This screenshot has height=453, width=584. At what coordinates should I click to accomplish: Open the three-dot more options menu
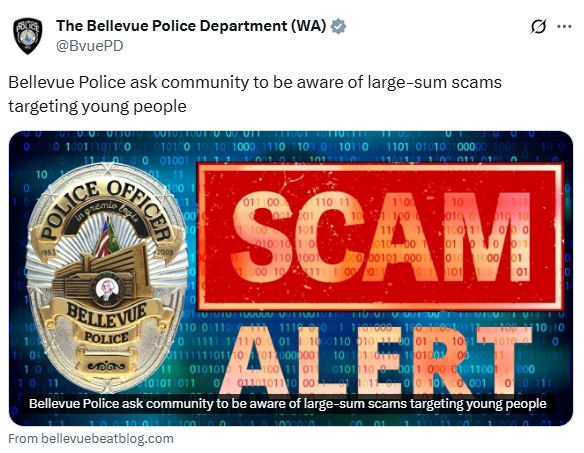pyautogui.click(x=564, y=26)
